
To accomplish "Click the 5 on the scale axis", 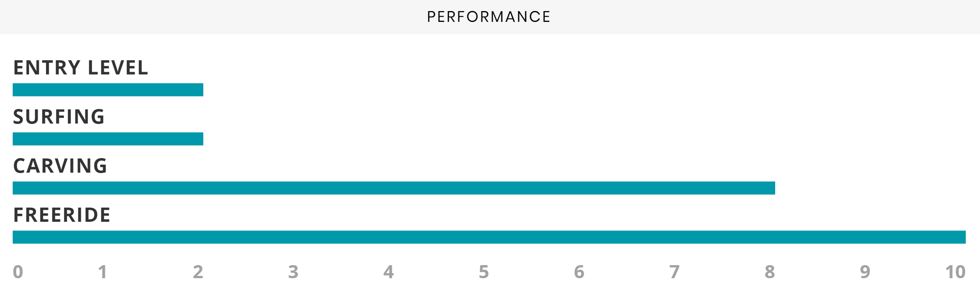I will click(x=484, y=272).
